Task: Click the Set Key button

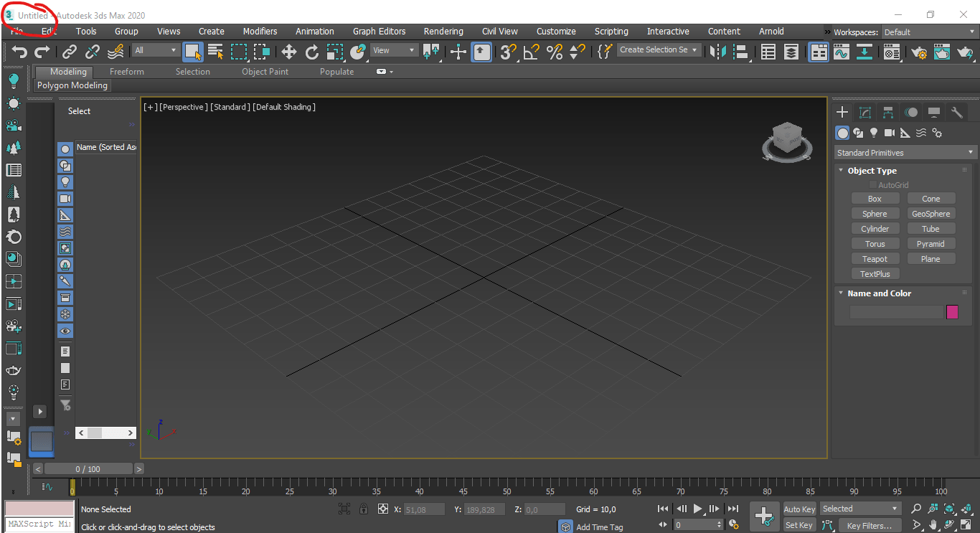Action: click(x=798, y=525)
